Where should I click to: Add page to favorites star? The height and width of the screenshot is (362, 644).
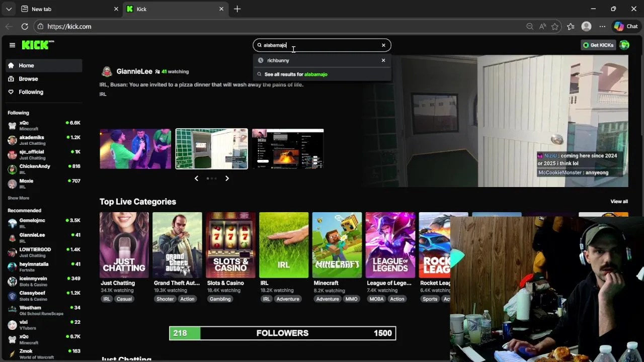(x=555, y=27)
